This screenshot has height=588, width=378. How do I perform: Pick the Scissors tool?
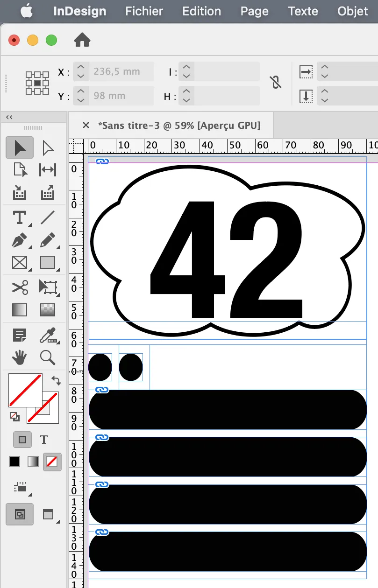click(20, 287)
